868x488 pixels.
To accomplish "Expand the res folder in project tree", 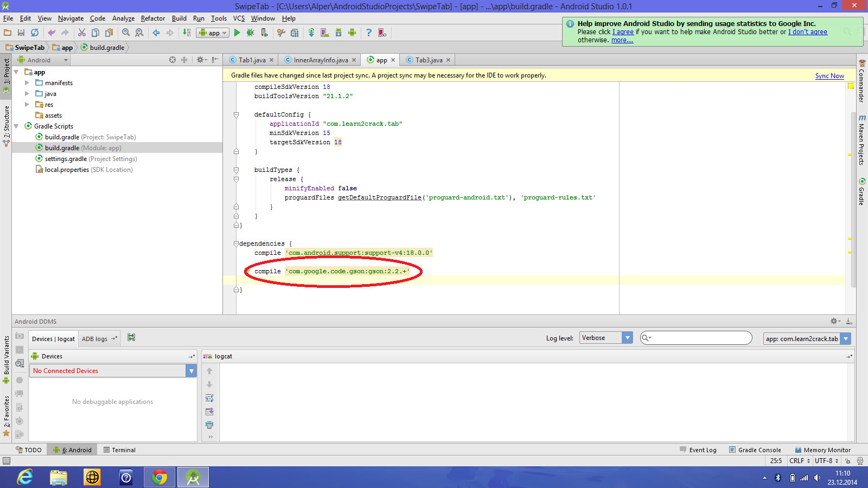I will click(27, 105).
